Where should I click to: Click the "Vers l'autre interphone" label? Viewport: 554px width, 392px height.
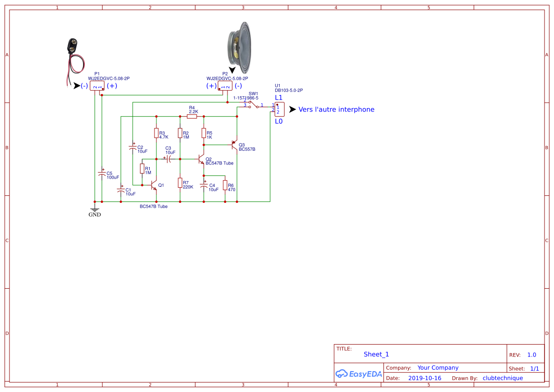336,109
